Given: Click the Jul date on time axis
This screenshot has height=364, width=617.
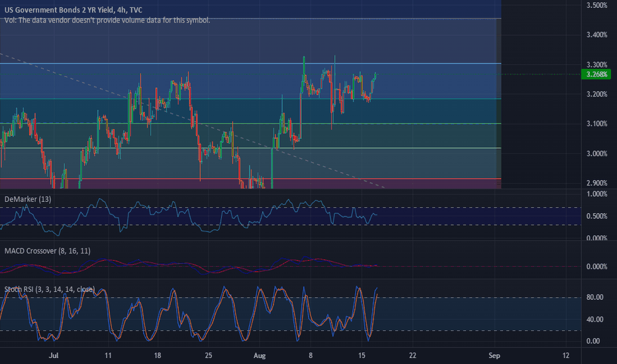Looking at the screenshot, I should (54, 355).
